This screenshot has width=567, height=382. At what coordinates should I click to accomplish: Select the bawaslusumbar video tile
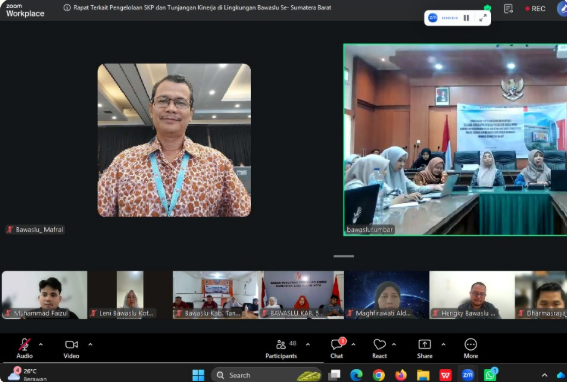tap(455, 140)
